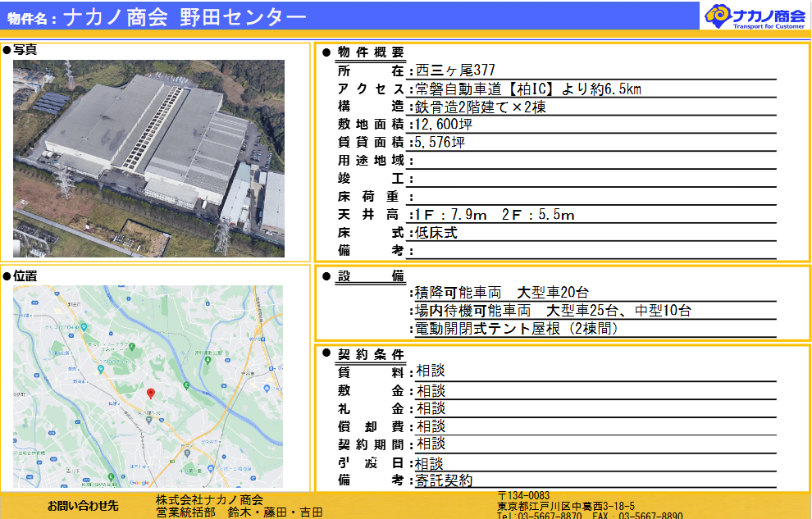The image size is (812, 519).
Task: Select the address 東京都江戸川区中葛西3-18-5
Action: pos(566,506)
